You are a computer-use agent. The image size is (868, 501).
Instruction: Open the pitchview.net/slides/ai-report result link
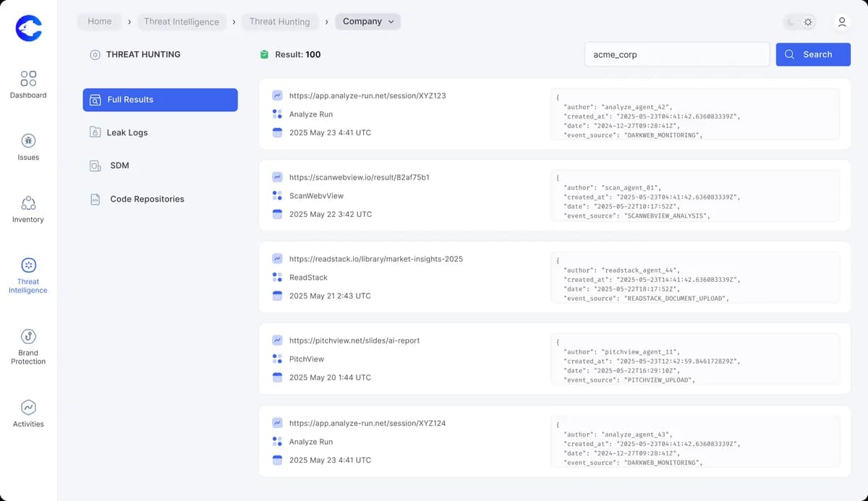coord(354,341)
